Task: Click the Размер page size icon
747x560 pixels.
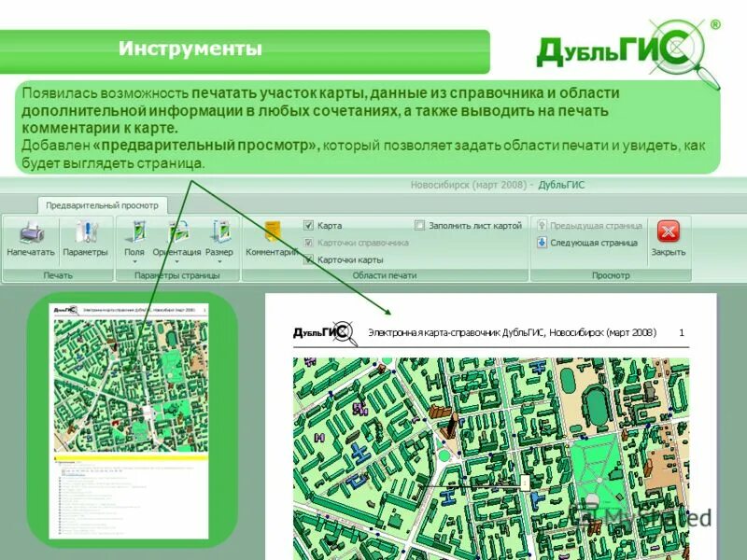Action: point(220,232)
